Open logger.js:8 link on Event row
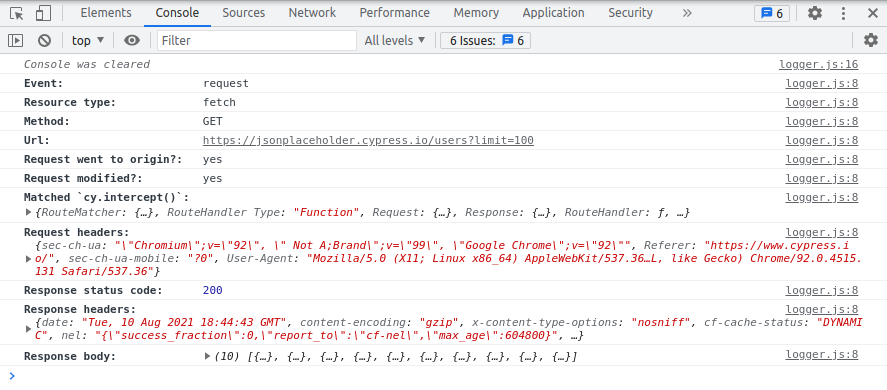Viewport: 887px width, 390px height. (x=822, y=84)
